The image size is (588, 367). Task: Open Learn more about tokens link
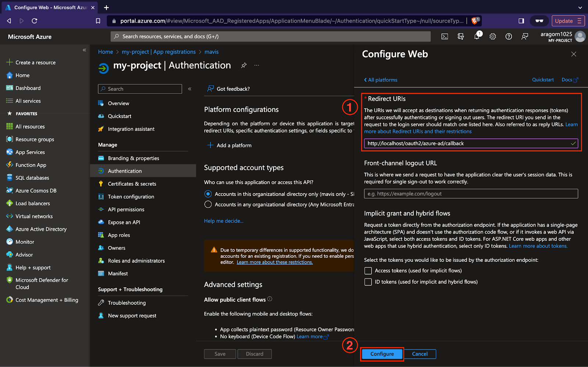point(538,246)
